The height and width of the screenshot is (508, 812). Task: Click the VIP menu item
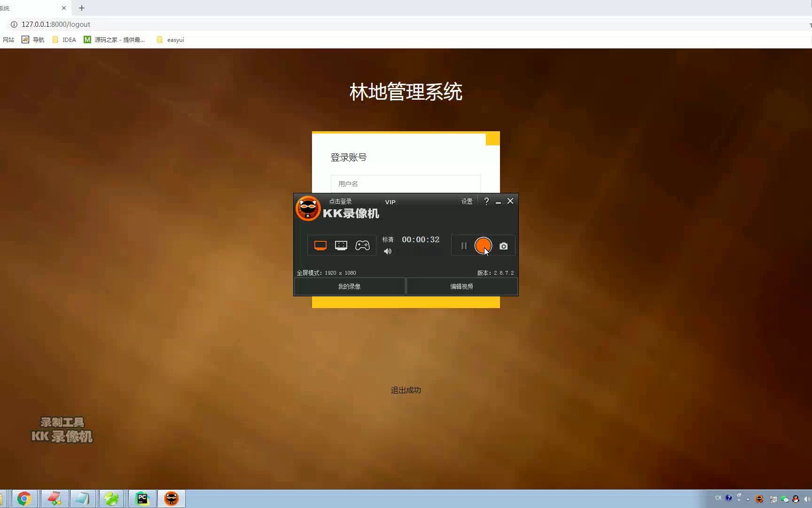pyautogui.click(x=390, y=201)
